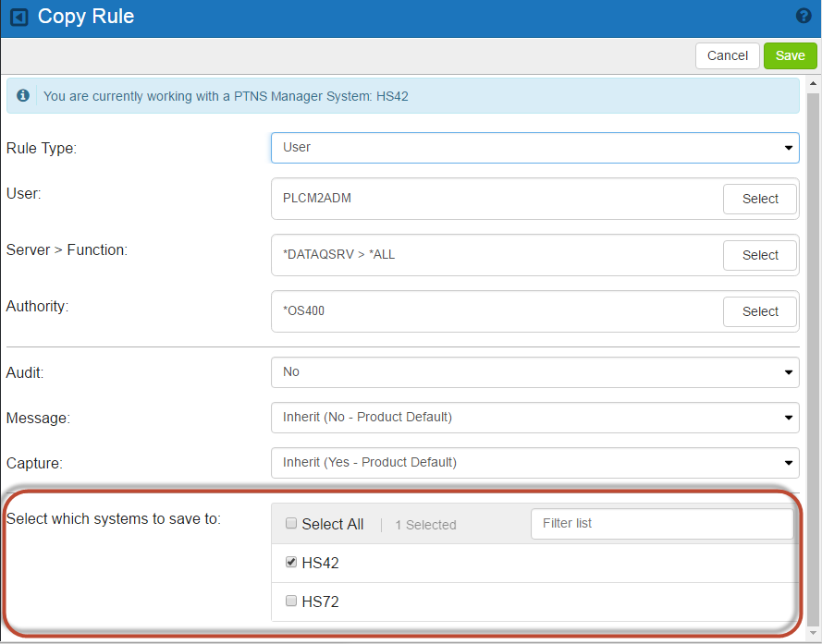Expand the Capture dropdown
822x644 pixels.
[534, 462]
